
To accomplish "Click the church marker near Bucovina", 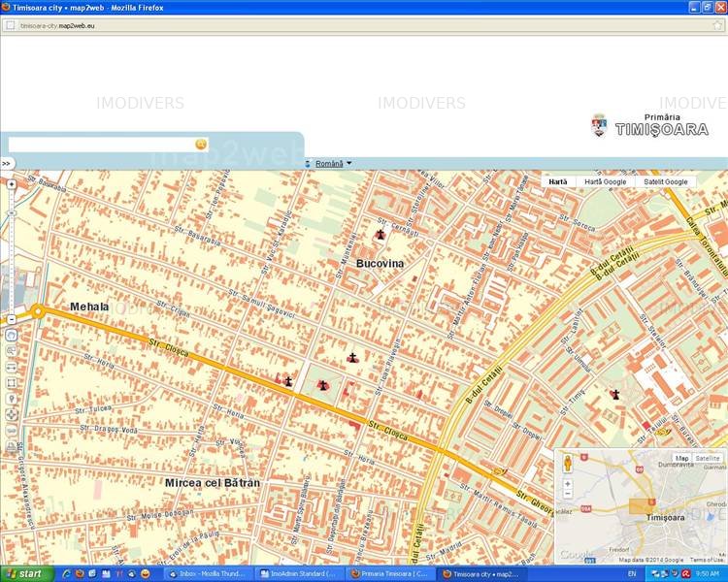I will (380, 234).
